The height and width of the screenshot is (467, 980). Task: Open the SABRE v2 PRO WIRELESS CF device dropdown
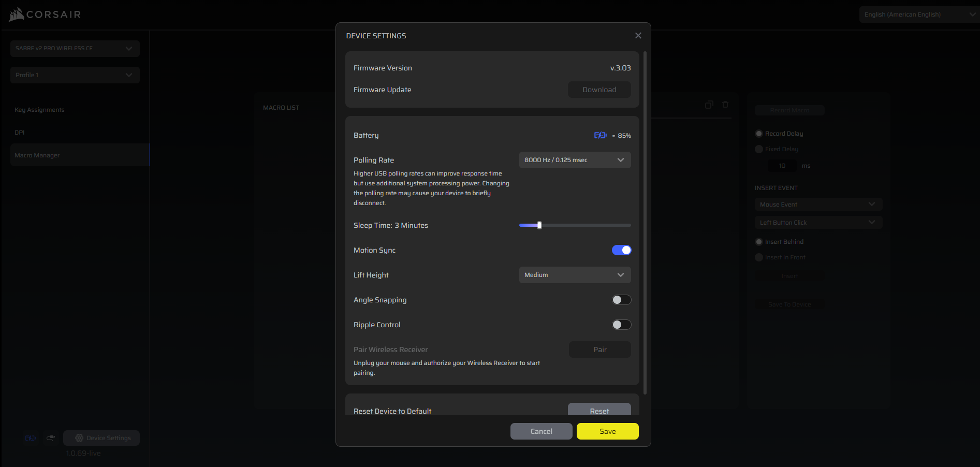coord(75,48)
